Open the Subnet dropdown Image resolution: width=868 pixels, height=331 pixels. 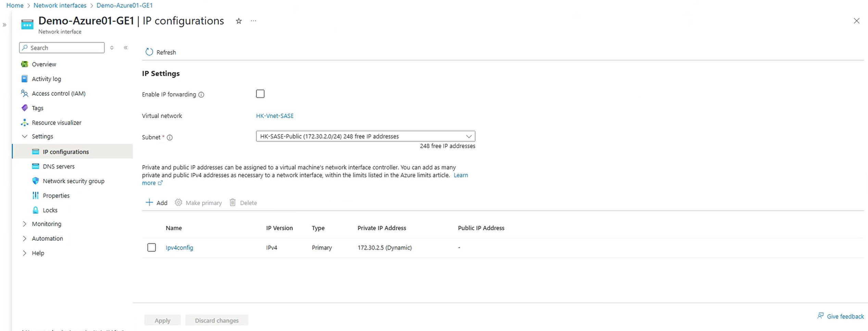365,136
